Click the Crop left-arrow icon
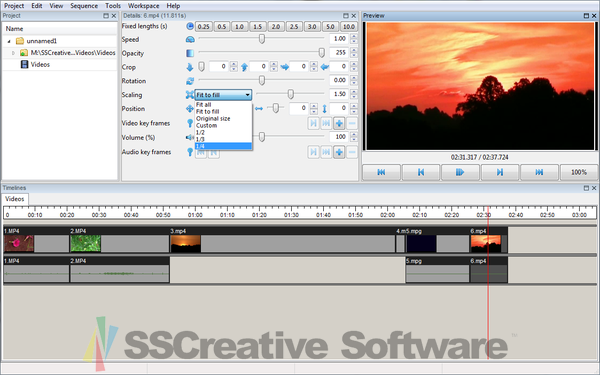This screenshot has width=600, height=375. tap(324, 67)
